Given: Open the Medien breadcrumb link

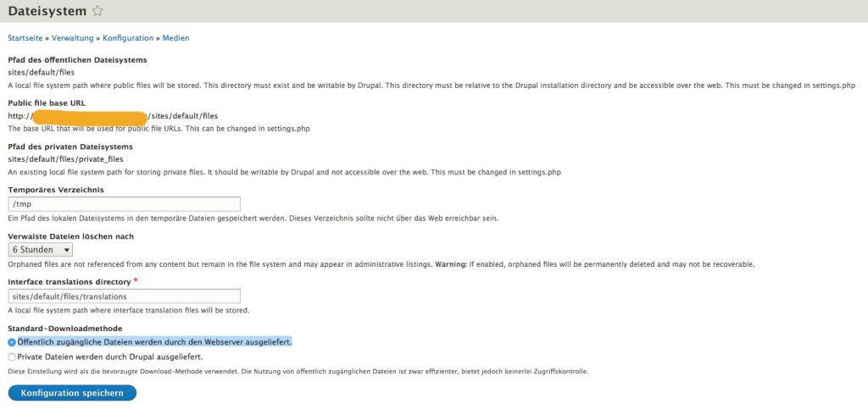Looking at the screenshot, I should tap(176, 38).
